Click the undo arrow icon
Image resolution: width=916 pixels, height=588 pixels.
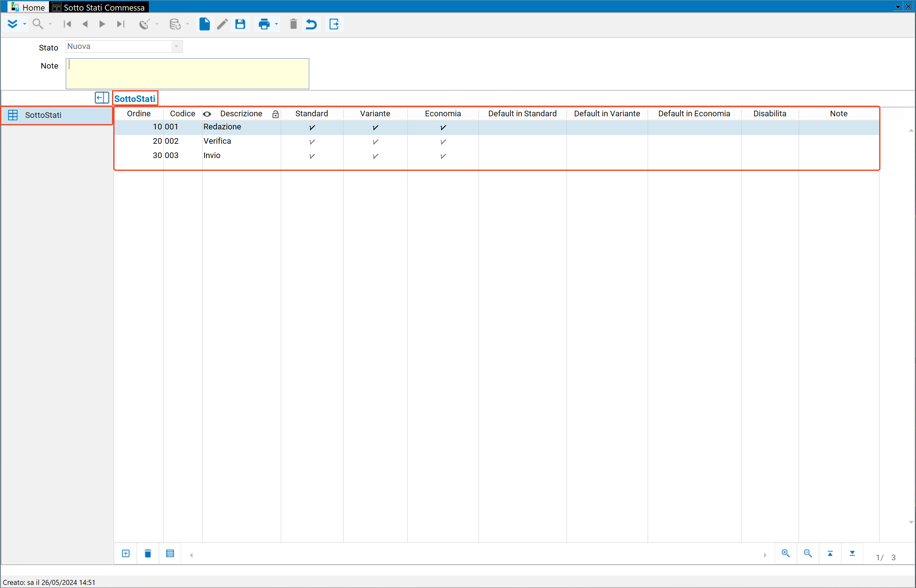click(311, 24)
